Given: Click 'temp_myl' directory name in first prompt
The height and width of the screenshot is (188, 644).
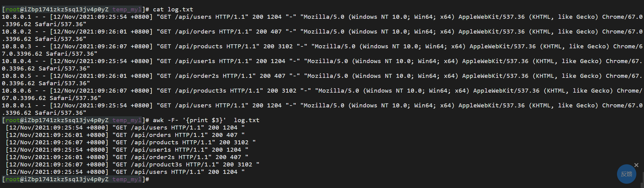Looking at the screenshot, I should 127,10.
